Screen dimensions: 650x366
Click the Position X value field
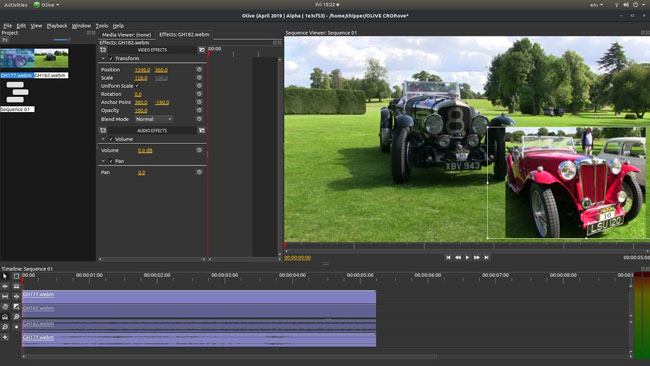click(142, 70)
